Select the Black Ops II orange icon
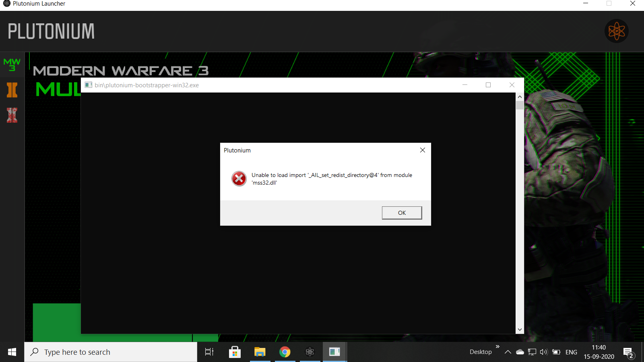This screenshot has width=644, height=362. click(12, 90)
